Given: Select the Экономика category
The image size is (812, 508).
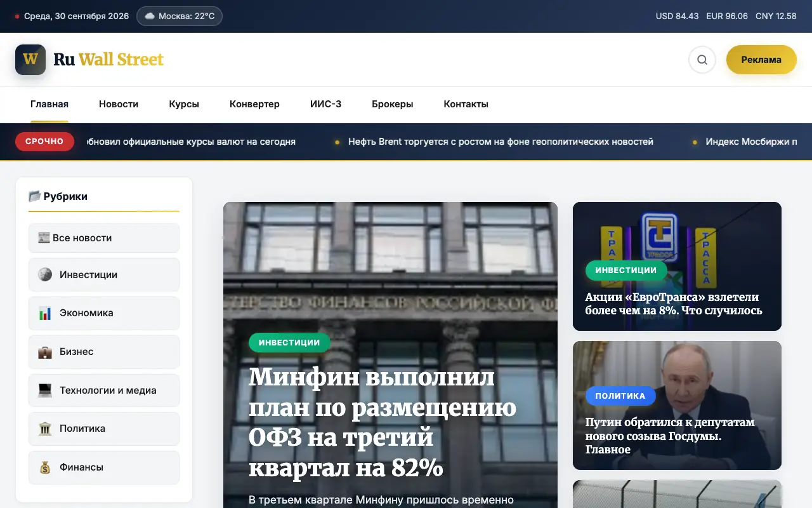Looking at the screenshot, I should point(104,313).
